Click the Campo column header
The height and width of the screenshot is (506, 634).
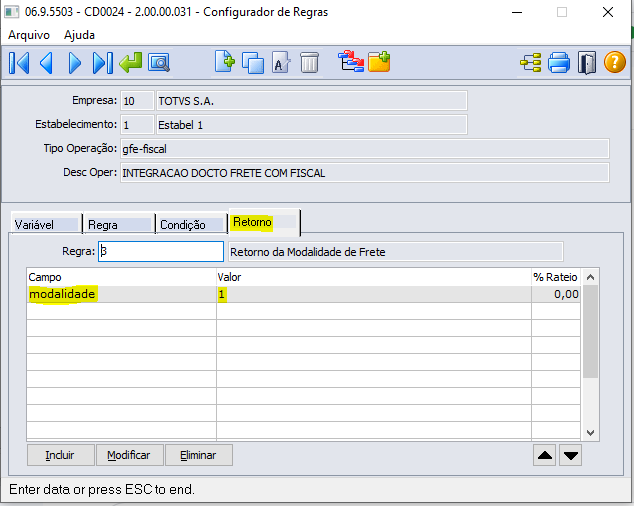121,277
